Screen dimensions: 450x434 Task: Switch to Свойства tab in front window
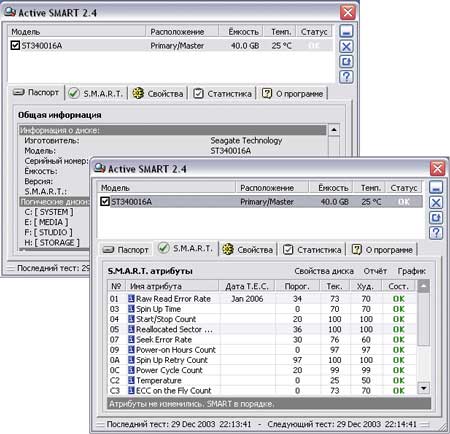click(x=248, y=249)
